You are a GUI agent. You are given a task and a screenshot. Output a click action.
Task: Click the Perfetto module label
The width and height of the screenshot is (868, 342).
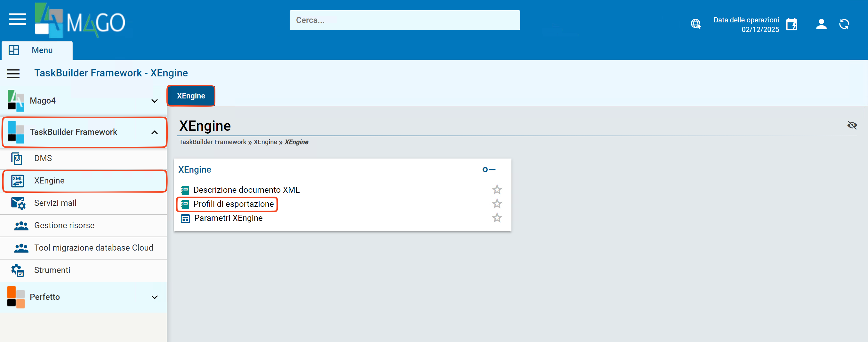pos(45,297)
